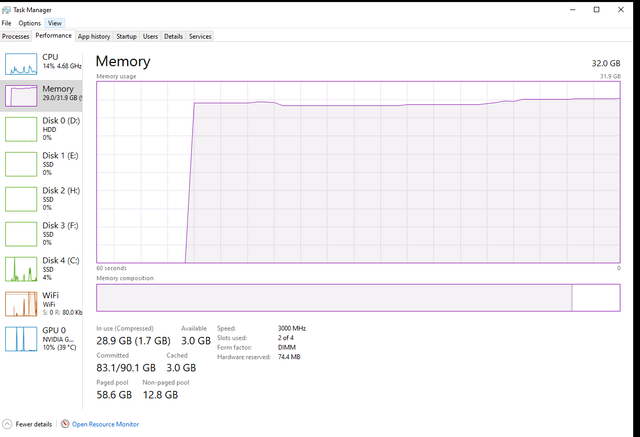Click the memory usage graph

358,172
